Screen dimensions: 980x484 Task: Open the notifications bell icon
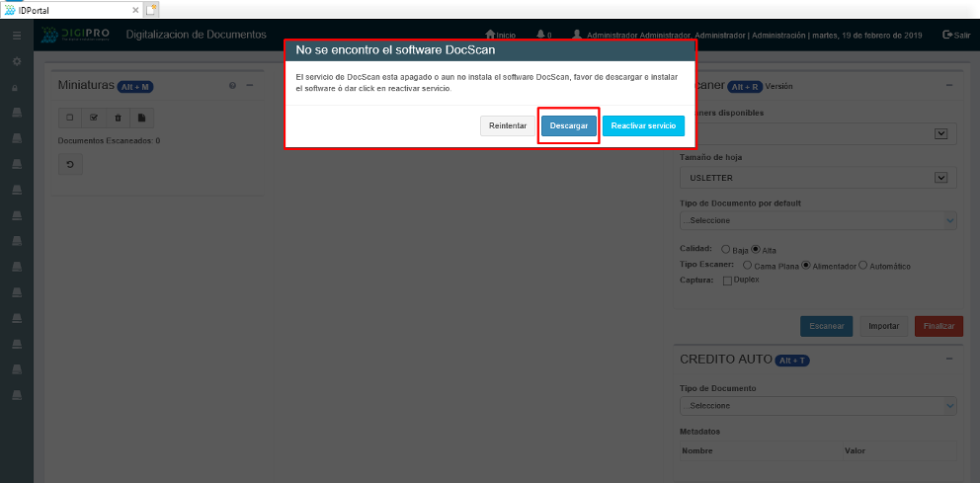click(x=539, y=35)
